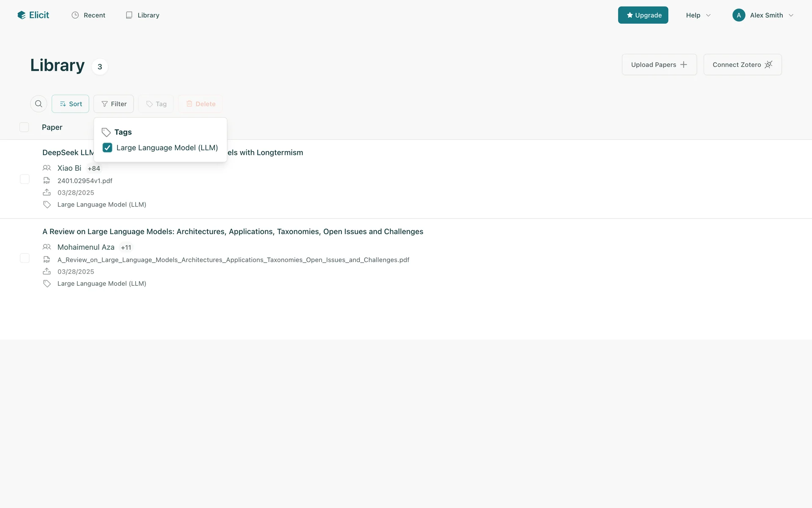This screenshot has width=812, height=508.
Task: Click authors icon next to Xiao Bi
Action: (47, 168)
